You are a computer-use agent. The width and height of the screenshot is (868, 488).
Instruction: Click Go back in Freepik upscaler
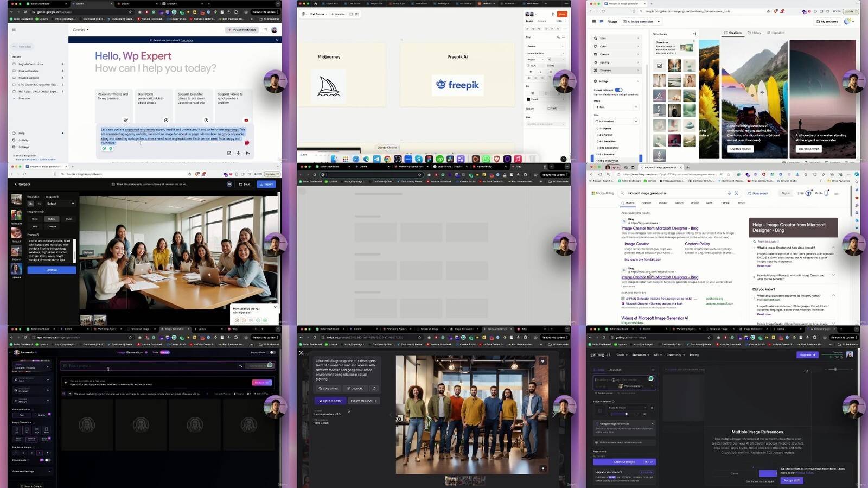(22, 185)
